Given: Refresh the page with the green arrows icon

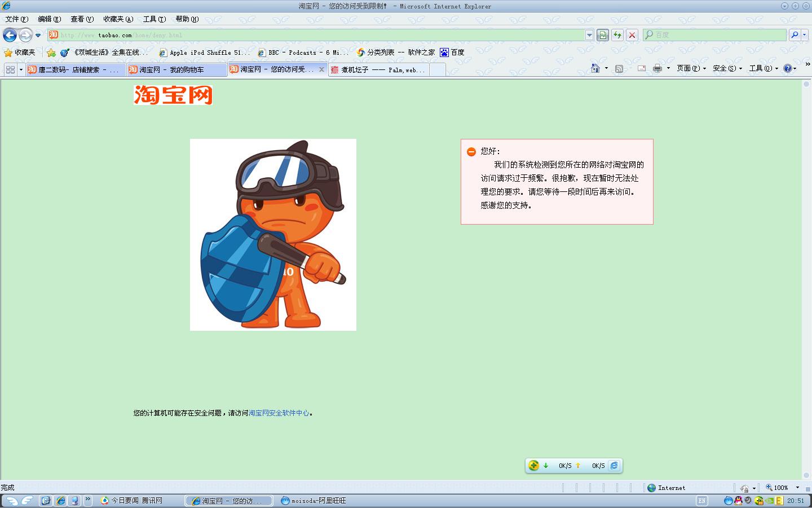Looking at the screenshot, I should click(x=617, y=35).
